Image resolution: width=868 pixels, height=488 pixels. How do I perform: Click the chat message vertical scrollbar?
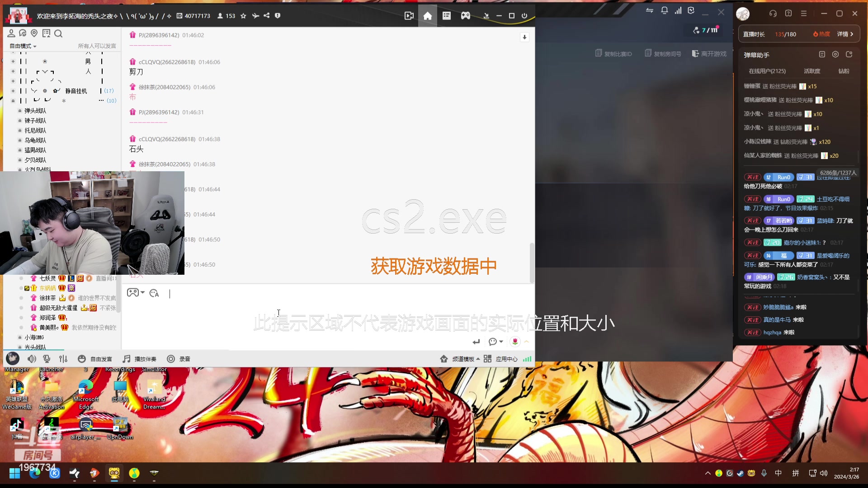coord(532,263)
